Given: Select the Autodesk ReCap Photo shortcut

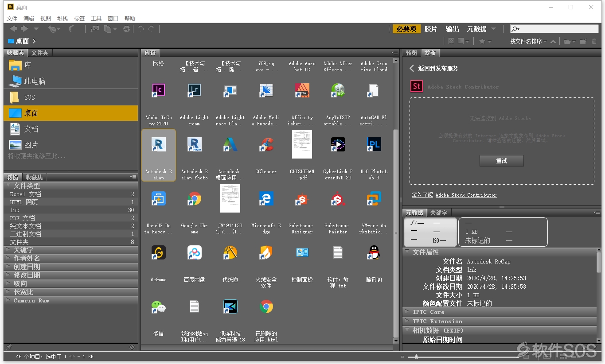Looking at the screenshot, I should click(x=194, y=144).
